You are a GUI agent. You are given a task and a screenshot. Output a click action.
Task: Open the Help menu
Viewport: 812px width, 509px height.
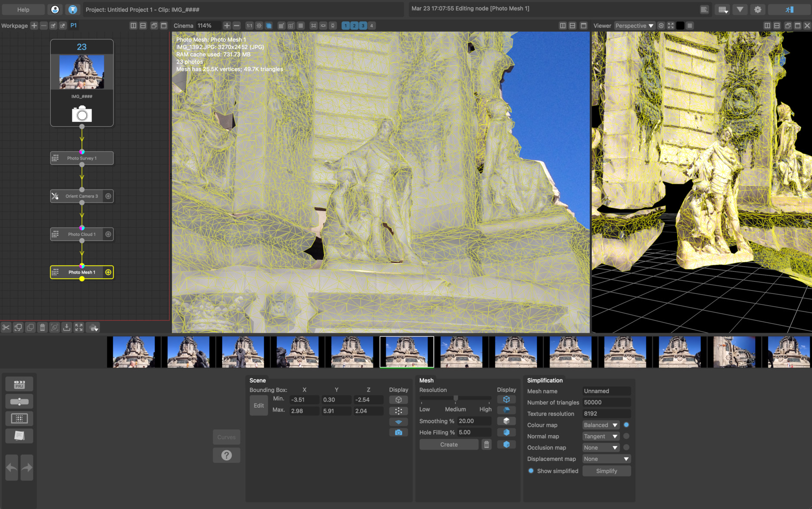pos(23,10)
